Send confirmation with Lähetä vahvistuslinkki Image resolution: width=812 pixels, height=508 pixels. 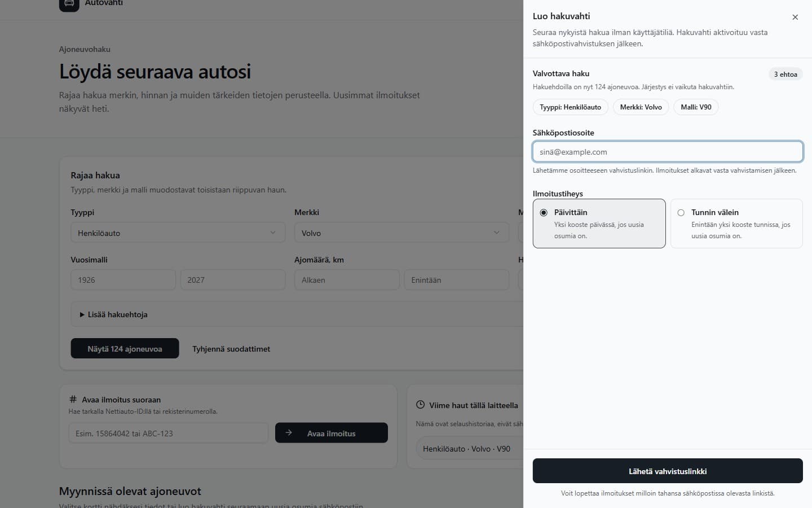coord(668,471)
